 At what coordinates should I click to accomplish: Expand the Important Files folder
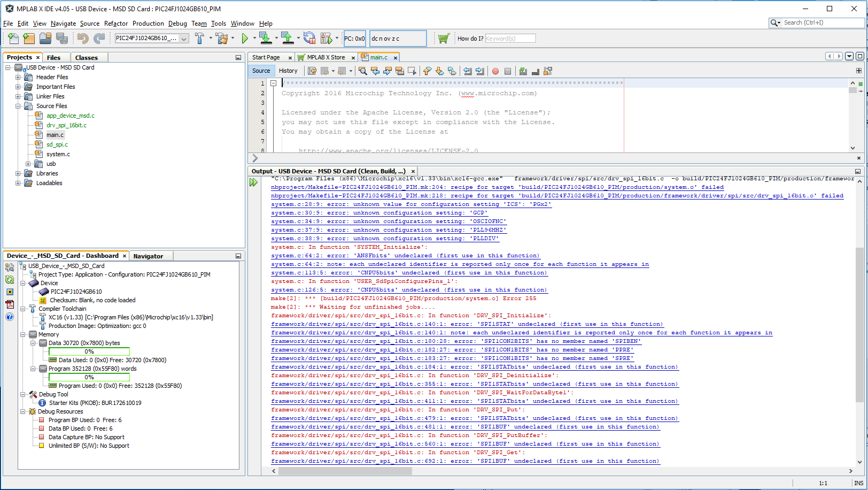coord(18,87)
